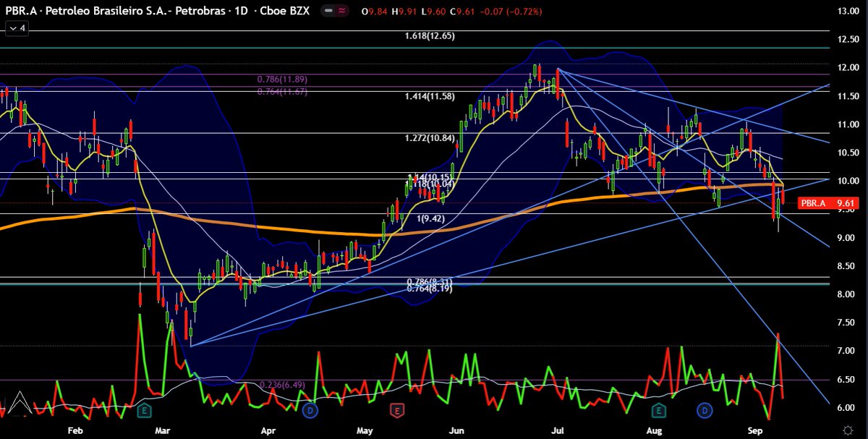The image size is (868, 439).
Task: Select the 1.618(12.65) Fibonacci level label
Action: point(430,35)
